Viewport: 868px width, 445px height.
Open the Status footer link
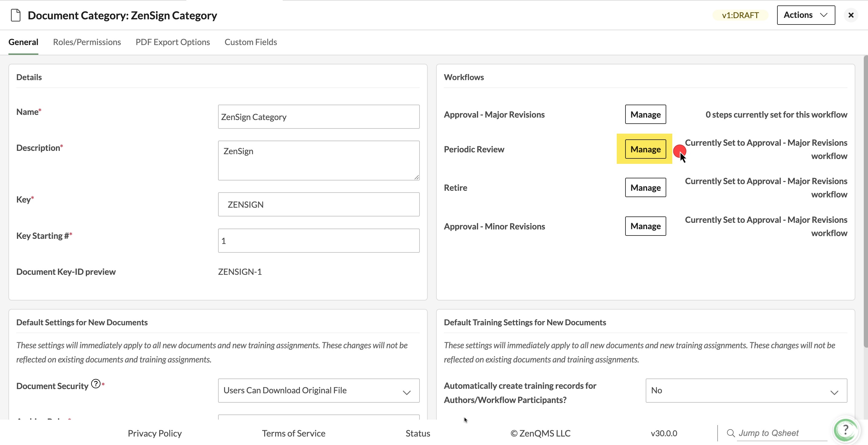tap(418, 433)
